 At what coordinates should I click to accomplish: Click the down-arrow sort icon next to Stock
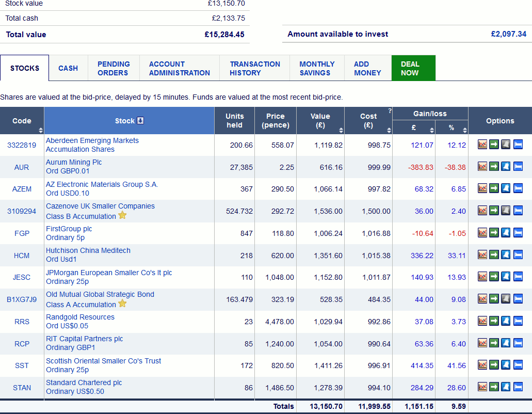[x=140, y=120]
